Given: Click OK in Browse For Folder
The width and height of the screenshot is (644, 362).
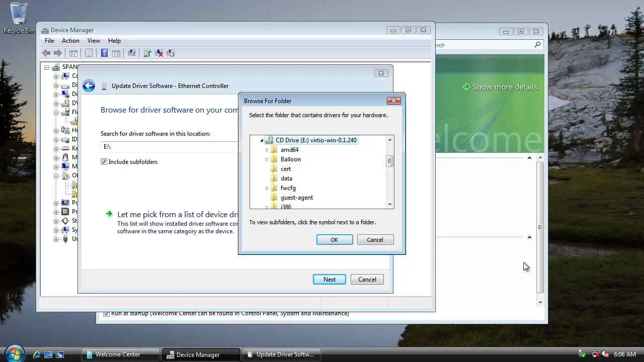Looking at the screenshot, I should [334, 240].
